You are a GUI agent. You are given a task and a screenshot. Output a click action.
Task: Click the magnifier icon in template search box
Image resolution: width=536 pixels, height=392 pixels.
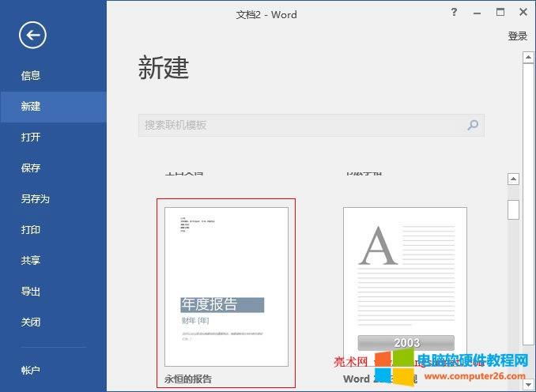tap(473, 125)
